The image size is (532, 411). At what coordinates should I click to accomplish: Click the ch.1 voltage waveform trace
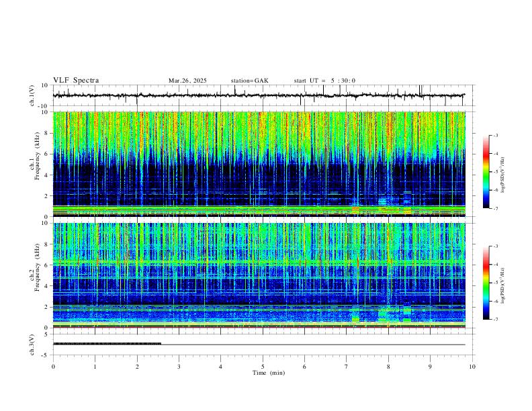259,95
